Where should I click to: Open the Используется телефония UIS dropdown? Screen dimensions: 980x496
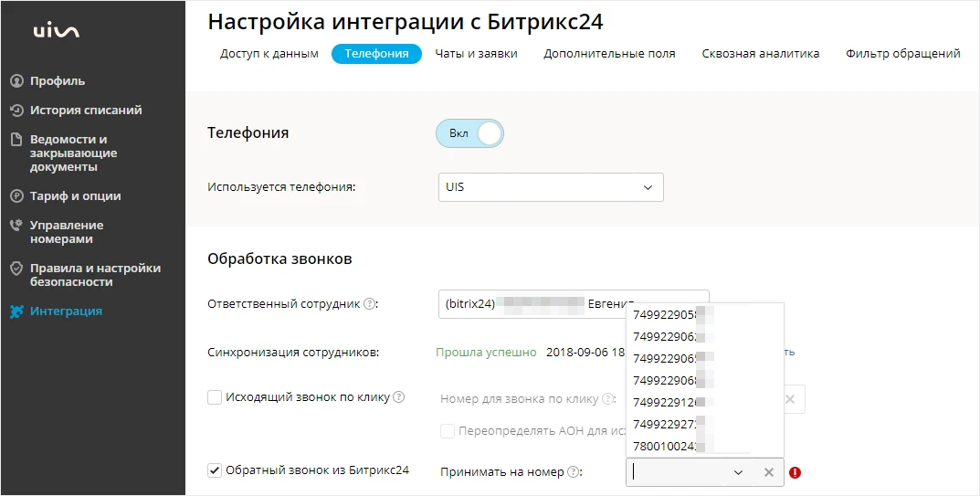551,187
